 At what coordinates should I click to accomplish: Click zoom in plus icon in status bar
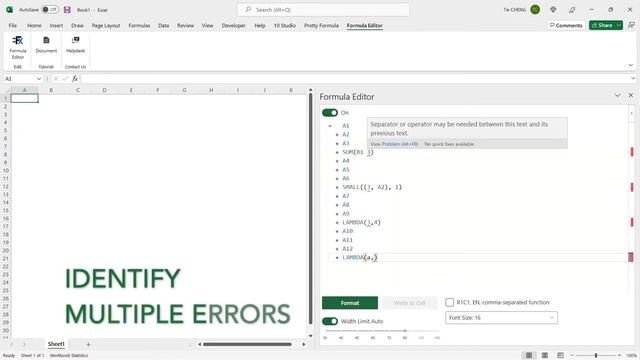tap(619, 356)
